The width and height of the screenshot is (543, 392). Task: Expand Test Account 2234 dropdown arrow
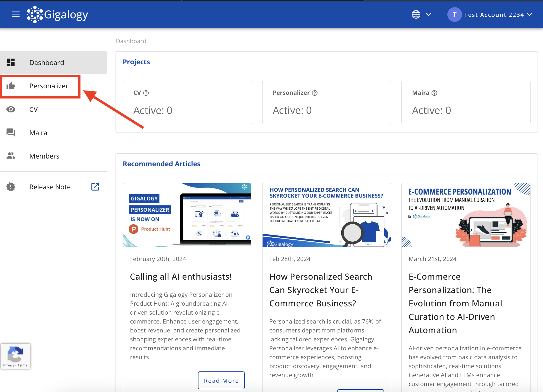(x=529, y=14)
